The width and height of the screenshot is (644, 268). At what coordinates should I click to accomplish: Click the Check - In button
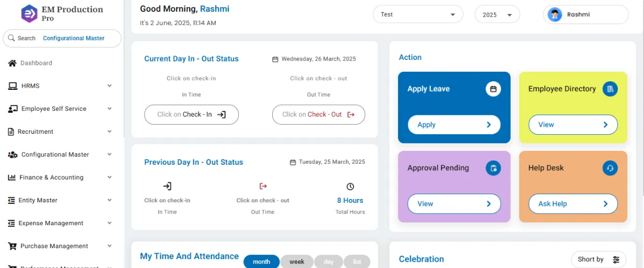tap(191, 114)
